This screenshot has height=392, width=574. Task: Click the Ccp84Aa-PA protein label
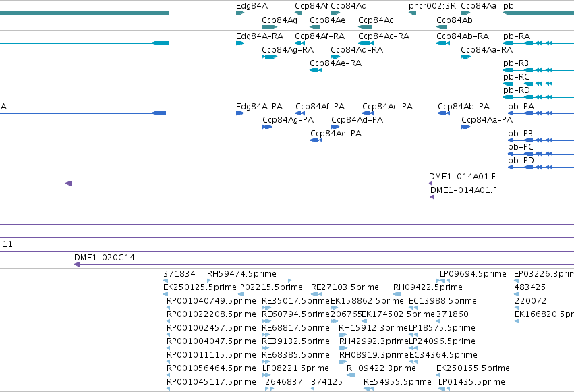487,120
